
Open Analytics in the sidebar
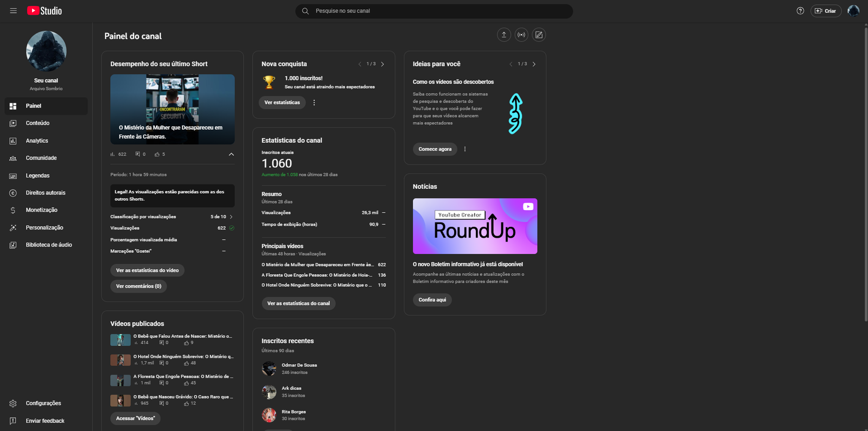point(46,141)
